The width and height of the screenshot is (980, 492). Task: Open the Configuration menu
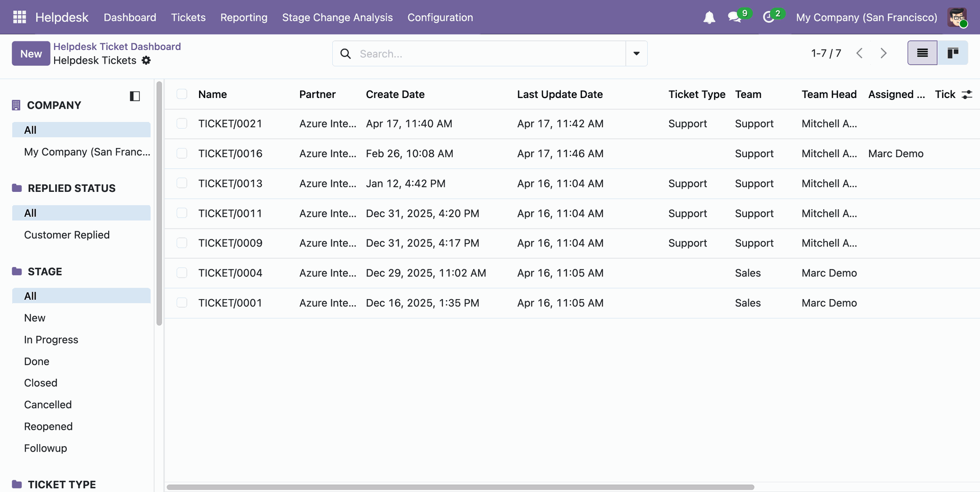click(440, 17)
